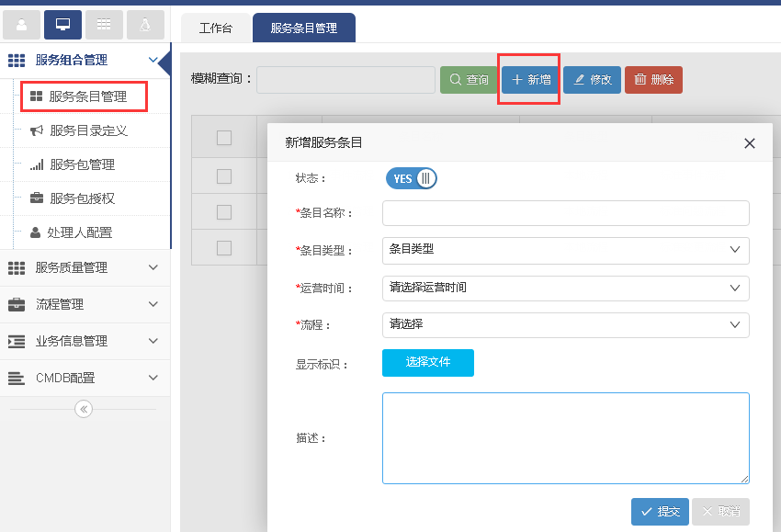Click the 服务组合管理 grid icon in sidebar
The height and width of the screenshot is (532, 781).
pyautogui.click(x=15, y=61)
